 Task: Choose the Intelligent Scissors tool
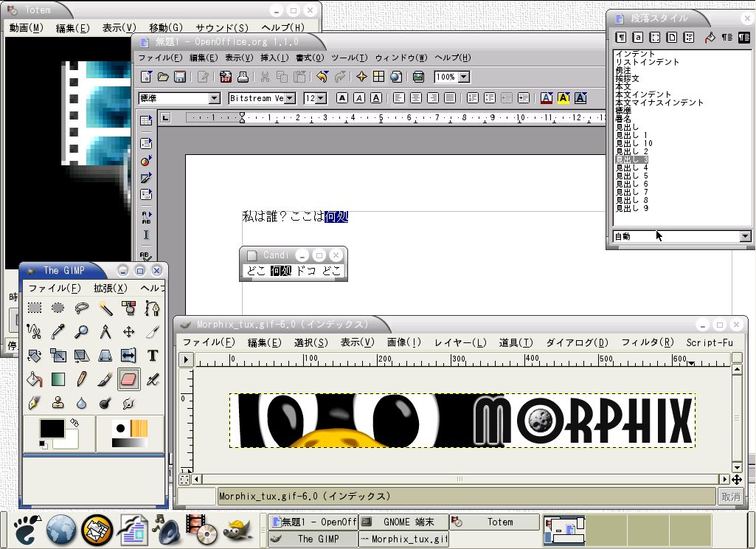pyautogui.click(x=34, y=331)
